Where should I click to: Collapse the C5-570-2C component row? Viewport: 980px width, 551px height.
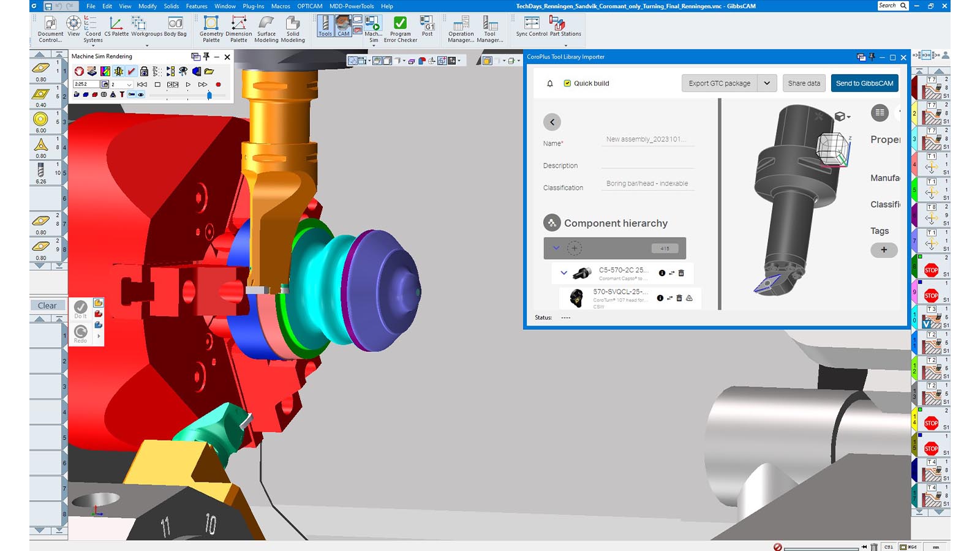coord(563,273)
